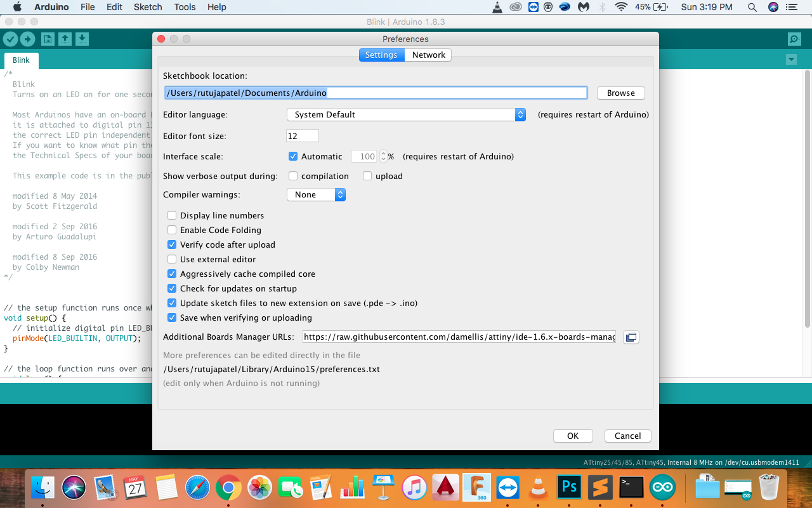
Task: Enable Display line numbers
Action: [172, 215]
